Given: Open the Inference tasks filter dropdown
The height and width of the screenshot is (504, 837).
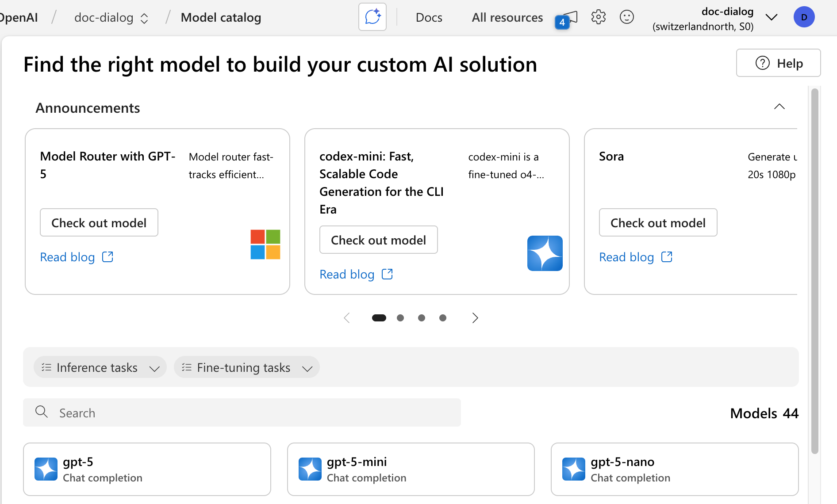Looking at the screenshot, I should pos(100,367).
